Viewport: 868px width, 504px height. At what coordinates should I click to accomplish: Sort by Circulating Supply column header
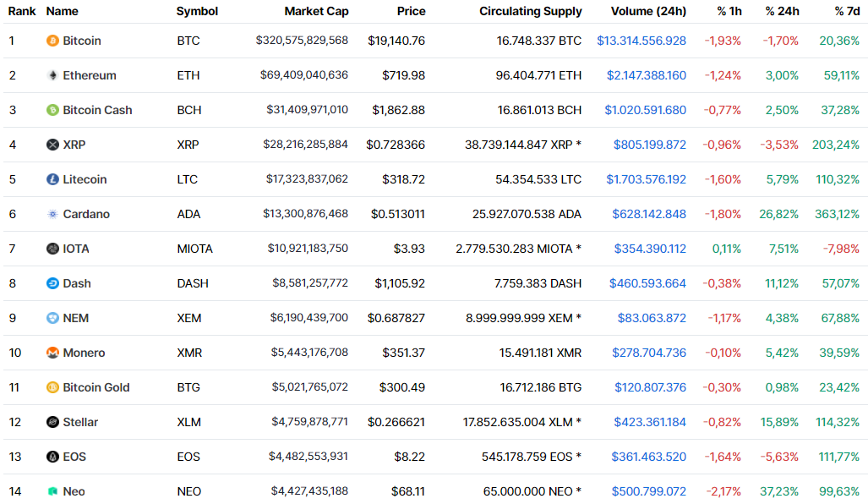[530, 11]
